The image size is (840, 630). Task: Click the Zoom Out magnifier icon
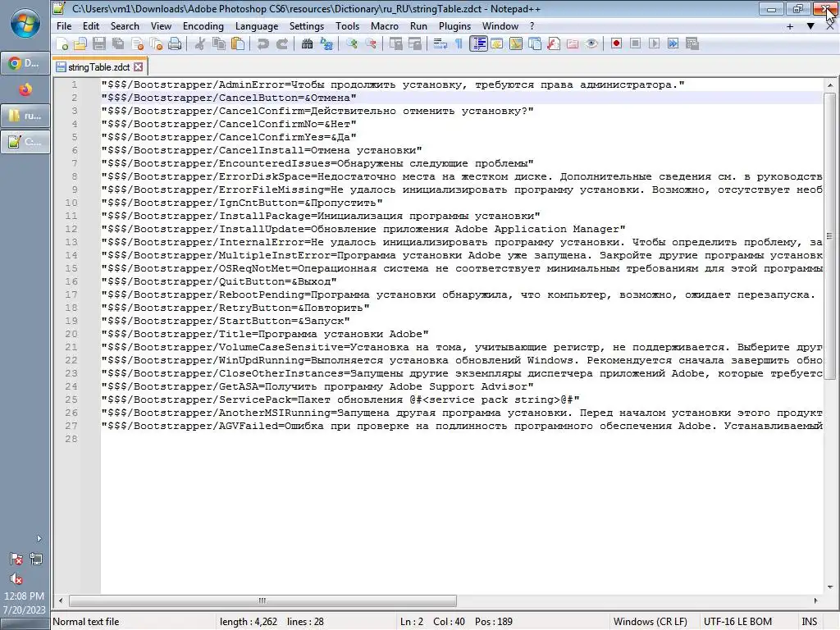click(371, 44)
